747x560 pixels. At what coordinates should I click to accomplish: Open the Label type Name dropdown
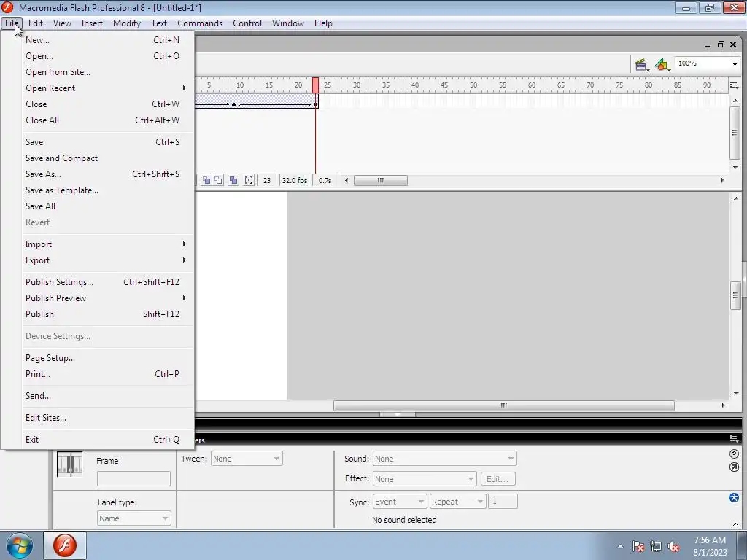[x=134, y=518]
